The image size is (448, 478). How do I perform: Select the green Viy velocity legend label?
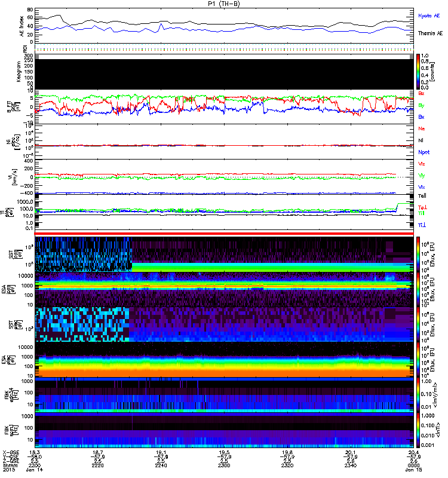[422, 175]
